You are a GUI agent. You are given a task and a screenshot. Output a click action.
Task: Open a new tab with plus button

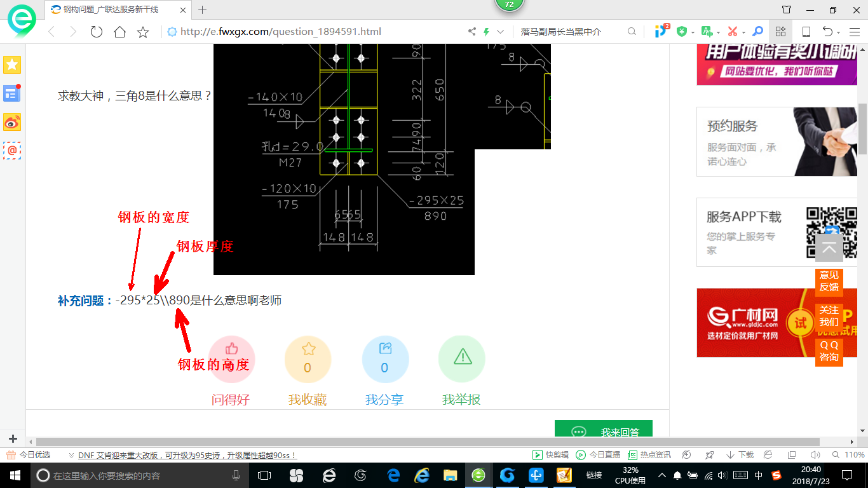pos(203,10)
